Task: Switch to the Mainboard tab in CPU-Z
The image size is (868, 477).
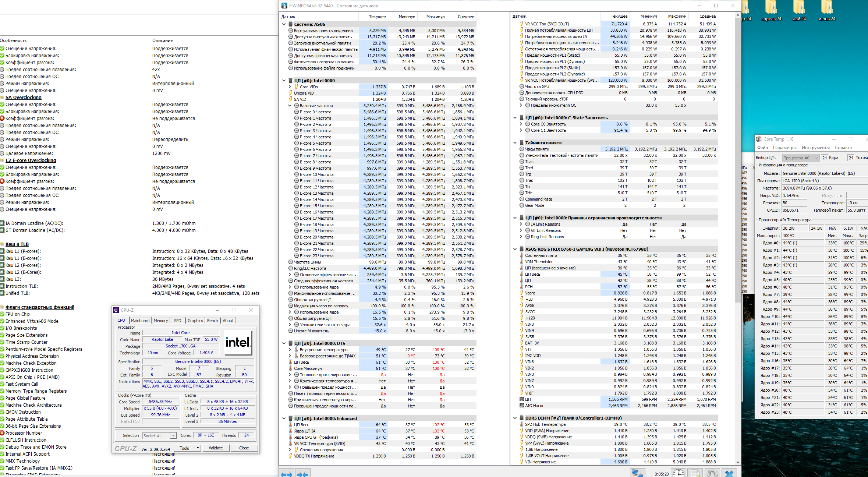Action: click(x=140, y=321)
